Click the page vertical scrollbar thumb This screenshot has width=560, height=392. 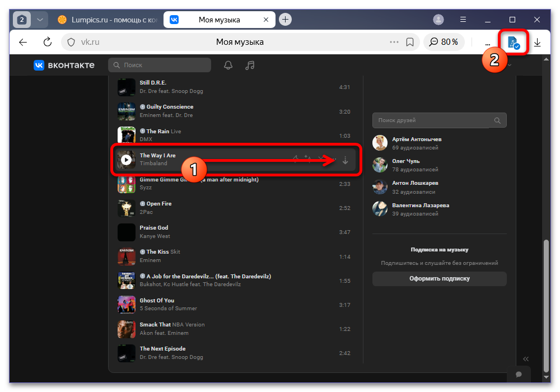[x=546, y=306]
